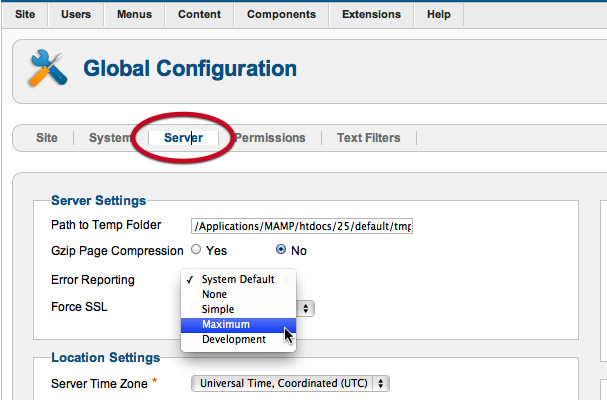Open the Components menu
The image size is (607, 400).
click(x=281, y=14)
